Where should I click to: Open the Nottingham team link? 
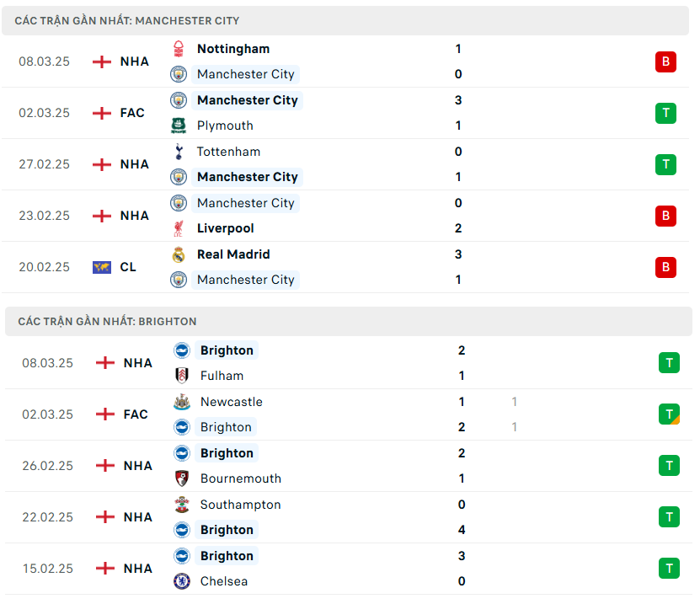[x=233, y=49]
